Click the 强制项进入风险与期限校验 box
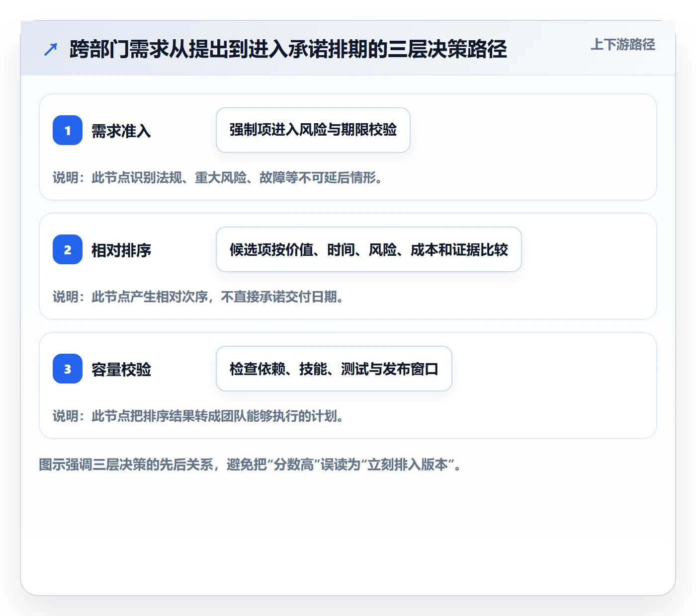 (x=313, y=130)
